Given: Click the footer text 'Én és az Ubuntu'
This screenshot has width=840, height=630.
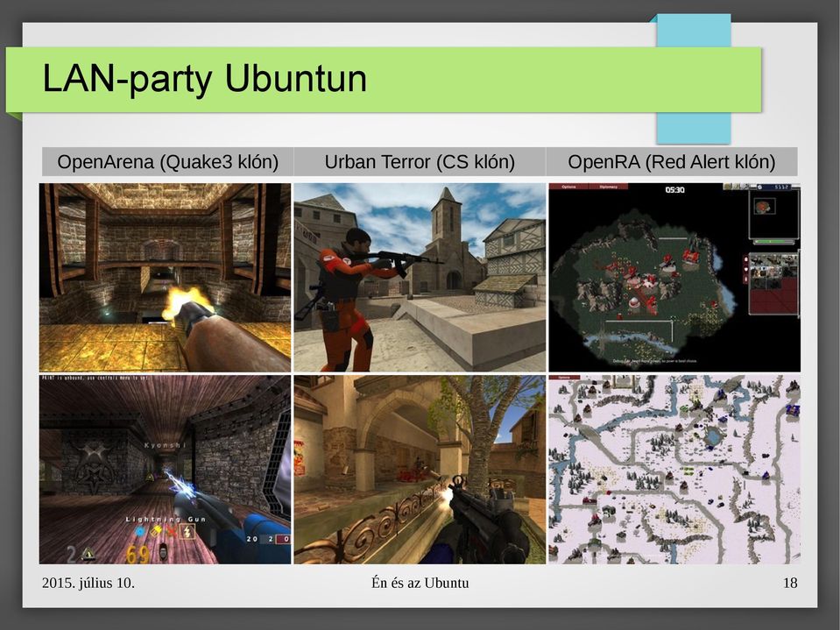Looking at the screenshot, I should tap(420, 583).
